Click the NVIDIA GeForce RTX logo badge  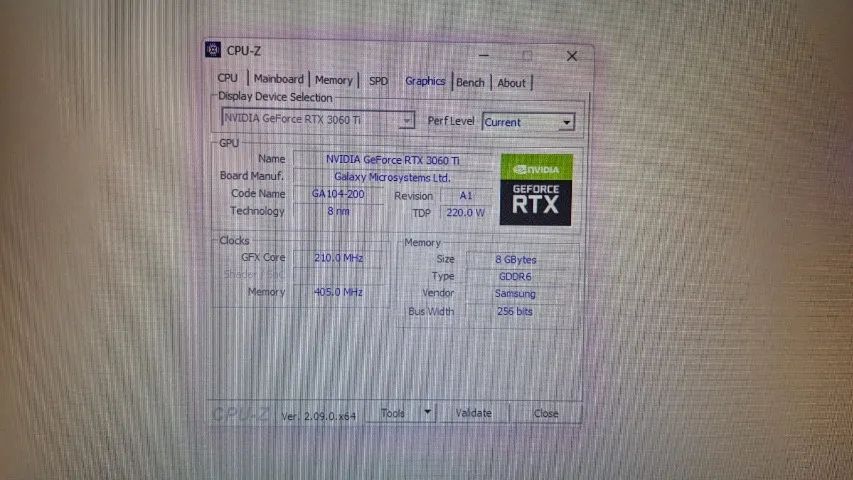[536, 189]
